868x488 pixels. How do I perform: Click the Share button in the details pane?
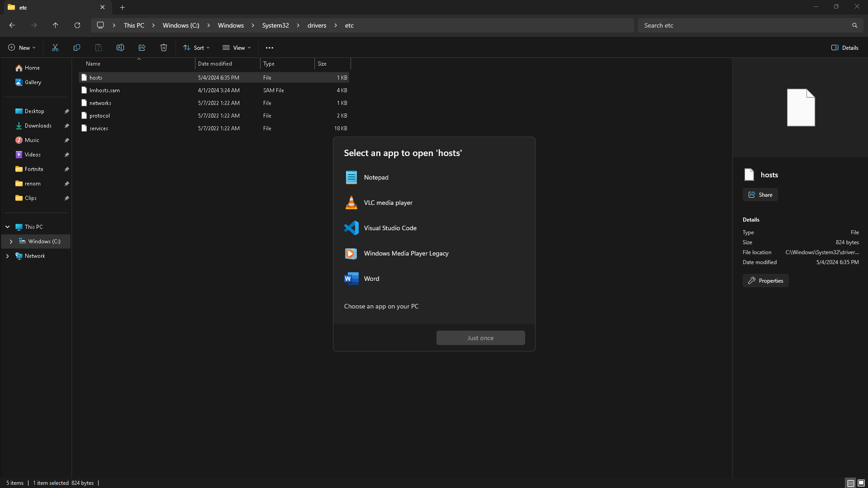(x=760, y=195)
